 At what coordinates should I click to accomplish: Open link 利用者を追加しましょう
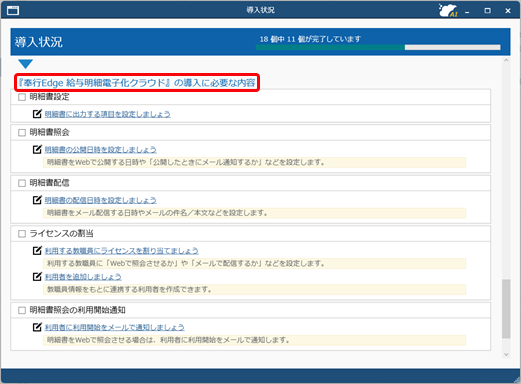[x=83, y=277]
